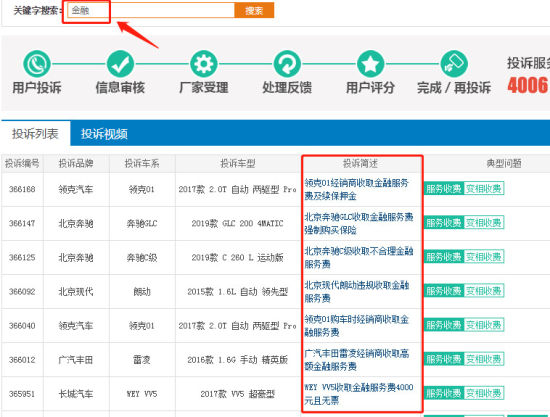550x417 pixels.
Task: Click 服务收费 tag in row 366092
Action: [444, 291]
